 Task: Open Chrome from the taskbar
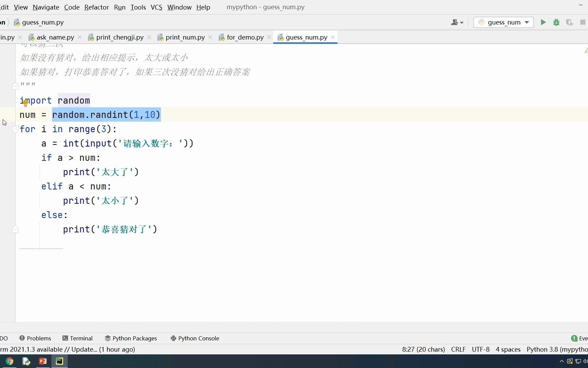coord(10,361)
